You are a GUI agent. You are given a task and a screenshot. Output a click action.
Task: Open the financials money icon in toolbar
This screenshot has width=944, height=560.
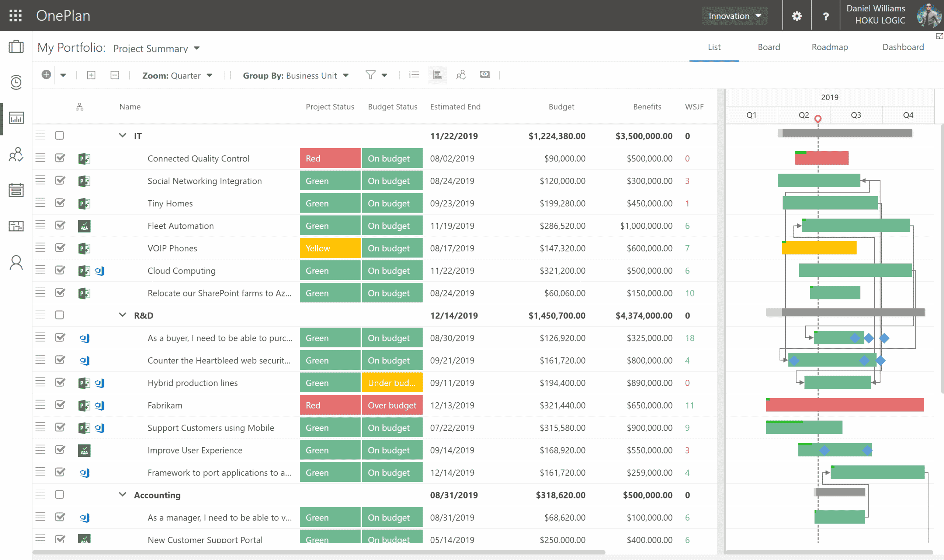(485, 75)
